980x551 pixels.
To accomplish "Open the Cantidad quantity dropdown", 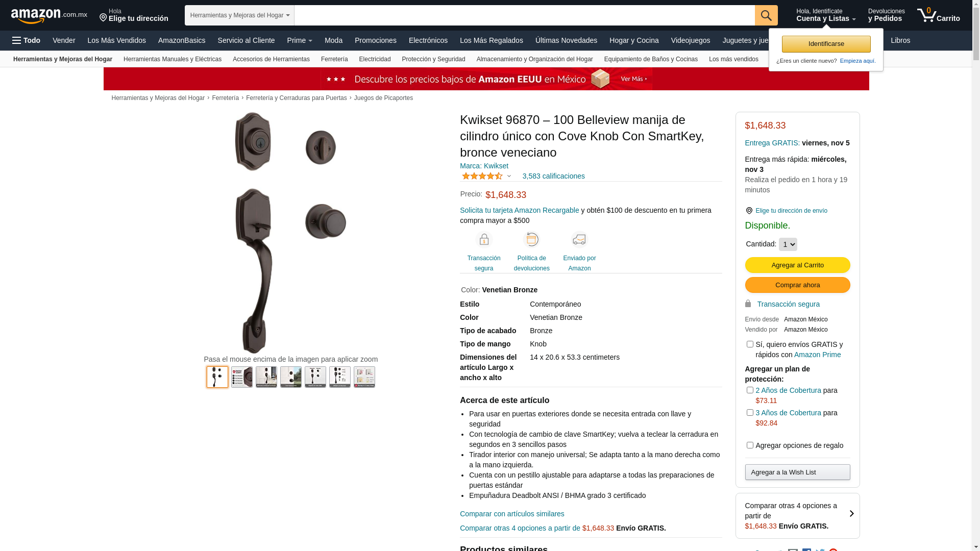I will (x=788, y=244).
